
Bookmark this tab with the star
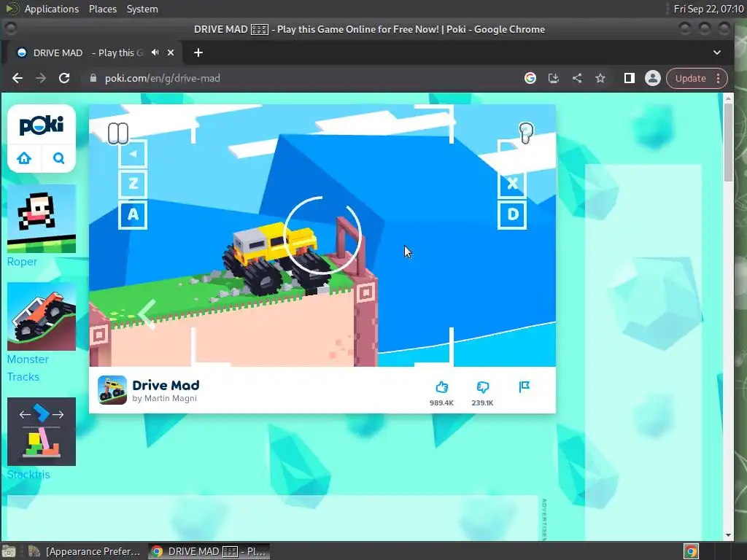pos(600,78)
